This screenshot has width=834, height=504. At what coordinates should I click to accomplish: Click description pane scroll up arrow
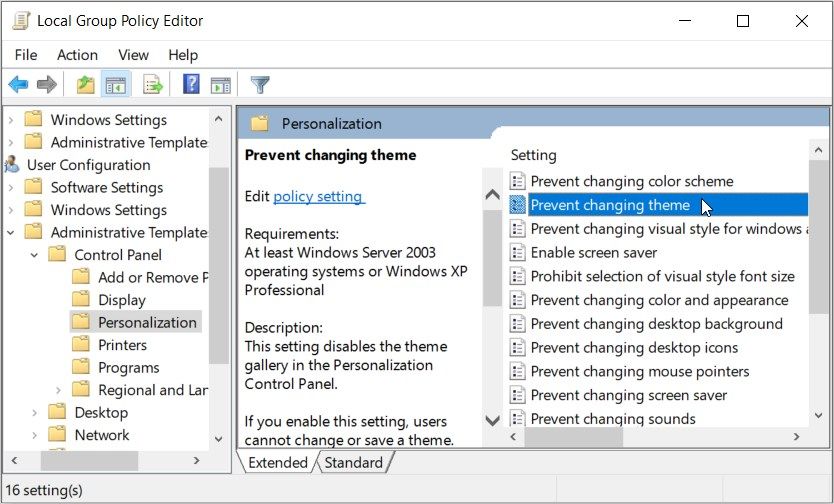493,195
